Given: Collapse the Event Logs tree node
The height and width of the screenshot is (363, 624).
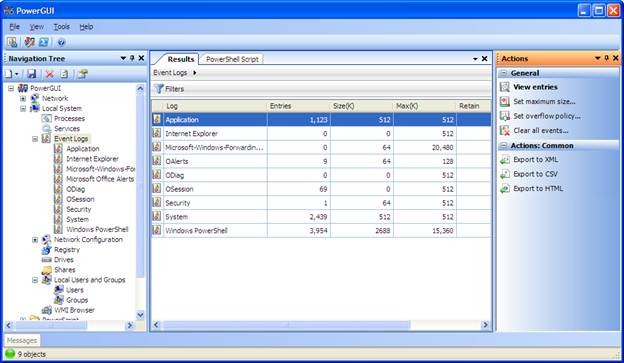Looking at the screenshot, I should (x=35, y=139).
